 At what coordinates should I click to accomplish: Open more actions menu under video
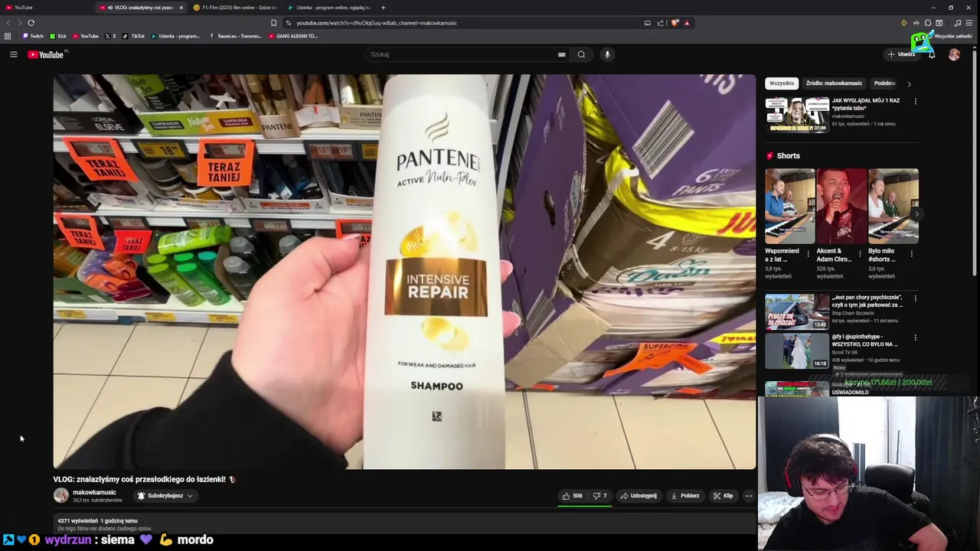[x=749, y=496]
